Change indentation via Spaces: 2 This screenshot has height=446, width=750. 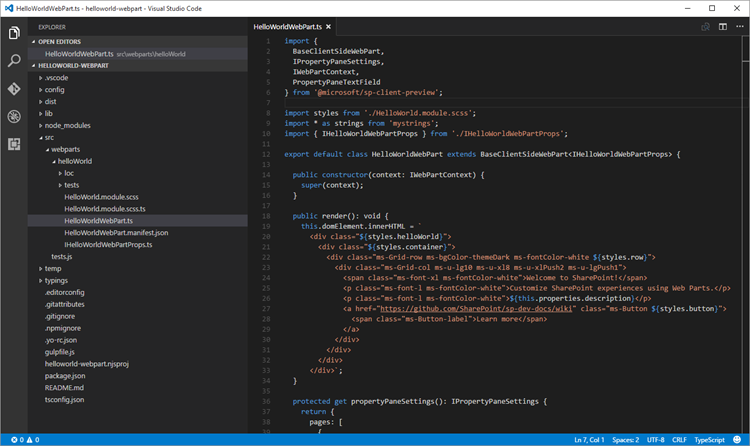coord(625,440)
